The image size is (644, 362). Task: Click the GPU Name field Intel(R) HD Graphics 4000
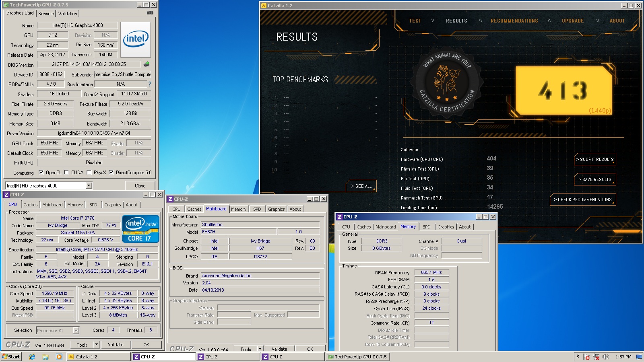77,25
